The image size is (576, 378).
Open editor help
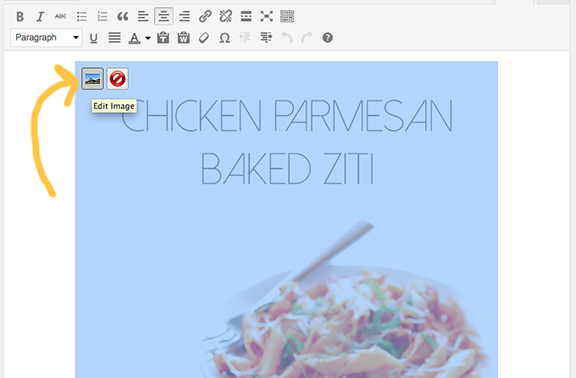pyautogui.click(x=328, y=38)
